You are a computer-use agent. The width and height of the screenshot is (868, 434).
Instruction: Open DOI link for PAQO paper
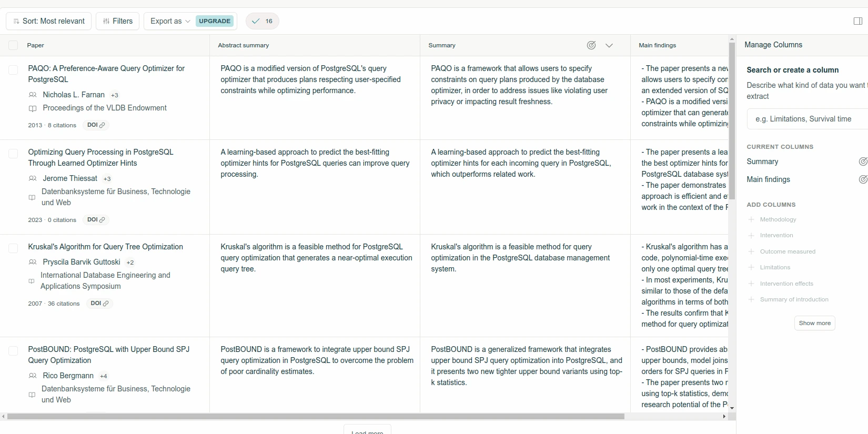coord(96,125)
